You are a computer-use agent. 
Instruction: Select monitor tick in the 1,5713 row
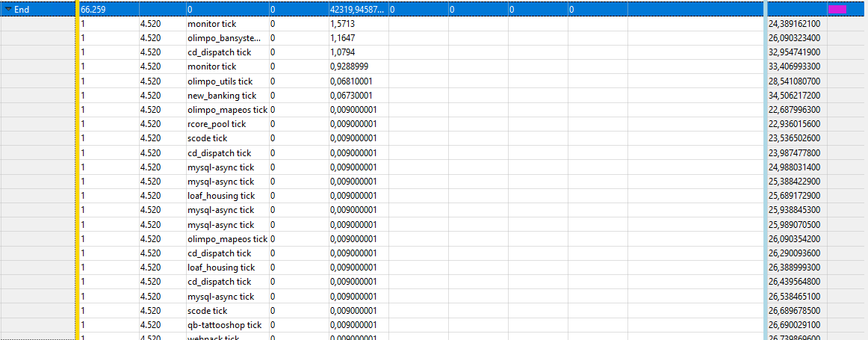[212, 24]
